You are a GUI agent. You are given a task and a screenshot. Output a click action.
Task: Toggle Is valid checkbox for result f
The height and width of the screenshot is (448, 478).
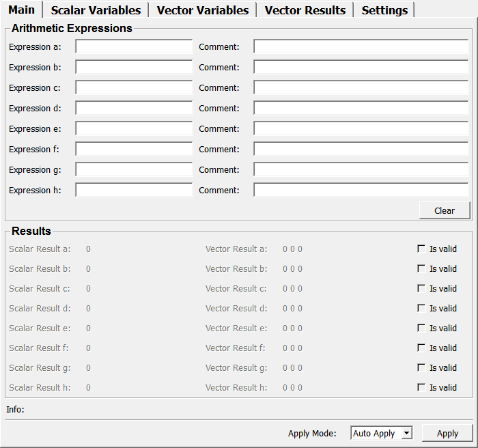pos(421,348)
